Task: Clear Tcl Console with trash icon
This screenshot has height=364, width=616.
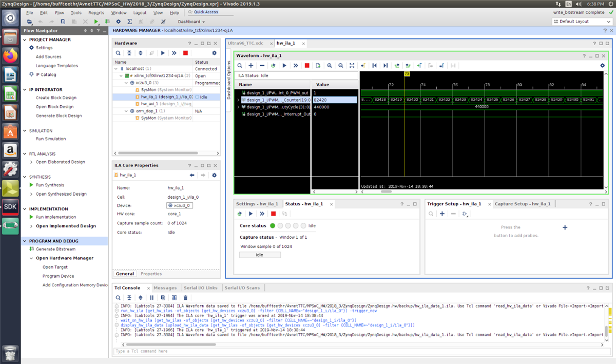Action: [185, 297]
